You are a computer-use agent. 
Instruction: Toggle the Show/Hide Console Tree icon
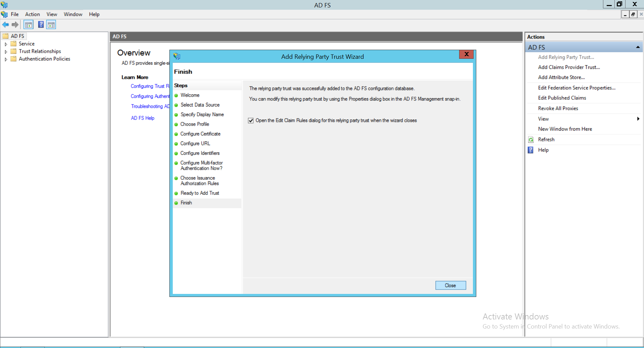[28, 25]
